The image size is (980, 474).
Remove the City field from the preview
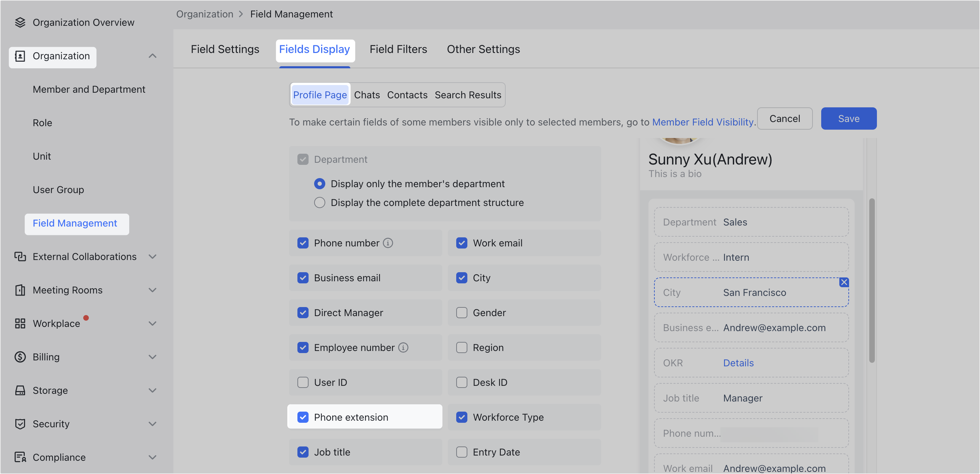[x=844, y=282]
